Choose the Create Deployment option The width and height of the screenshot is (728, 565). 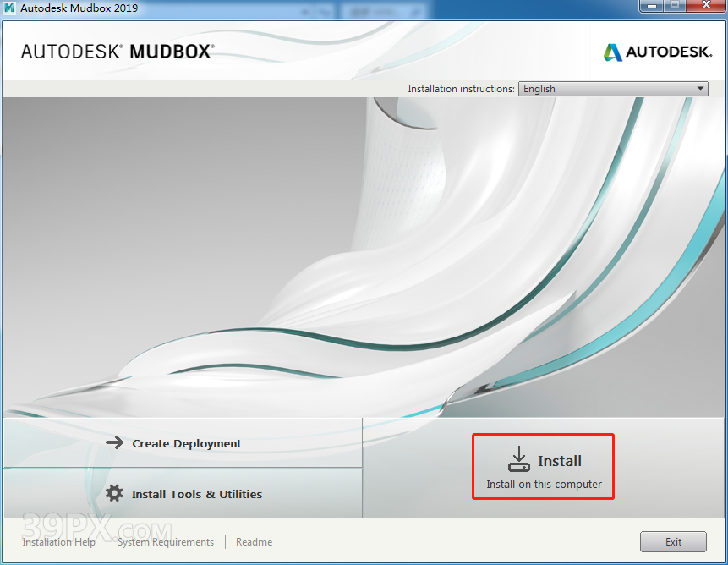click(x=186, y=443)
